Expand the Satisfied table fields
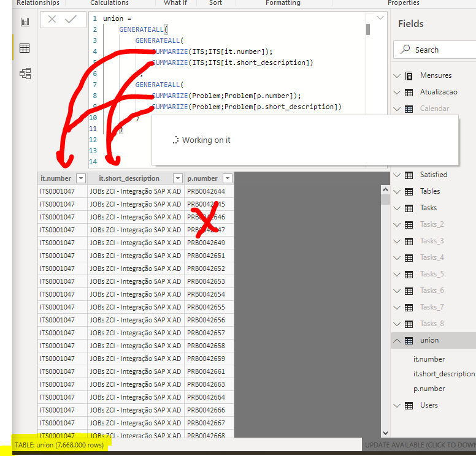476x456 pixels. [397, 175]
